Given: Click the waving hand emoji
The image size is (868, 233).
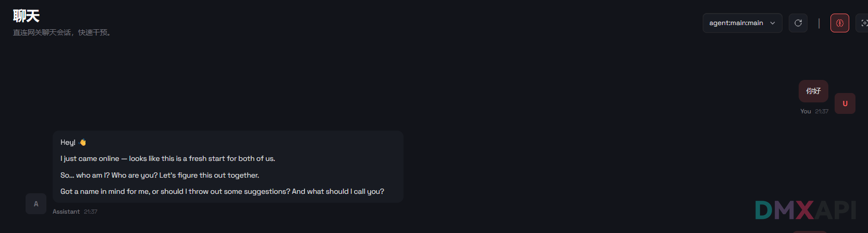Looking at the screenshot, I should pos(83,142).
